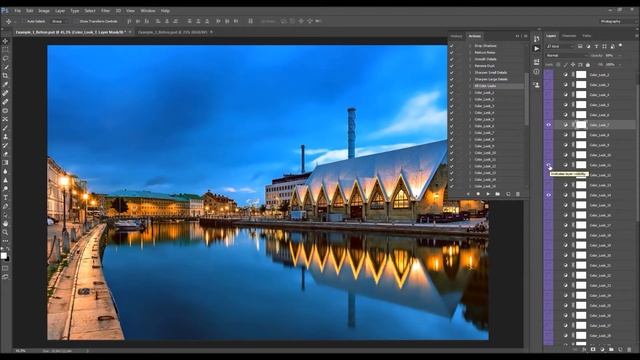Switch to the Channels tab
Screen dimensions: 640x360
pos(569,36)
